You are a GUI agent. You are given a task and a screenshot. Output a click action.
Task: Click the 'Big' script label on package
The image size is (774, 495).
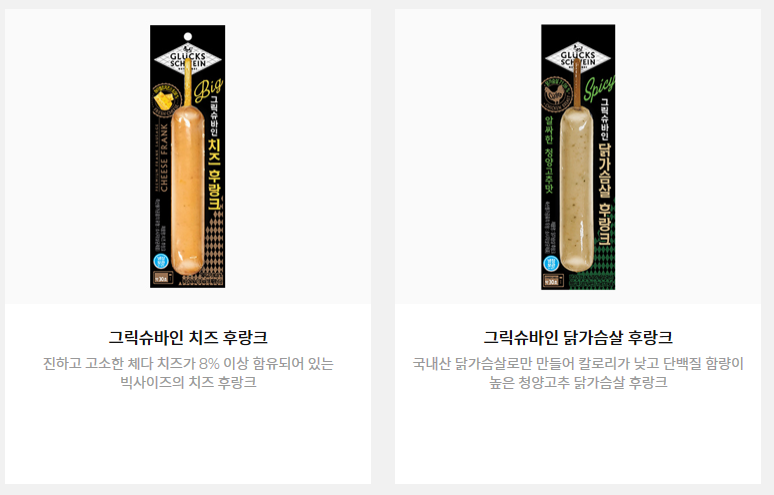click(208, 89)
